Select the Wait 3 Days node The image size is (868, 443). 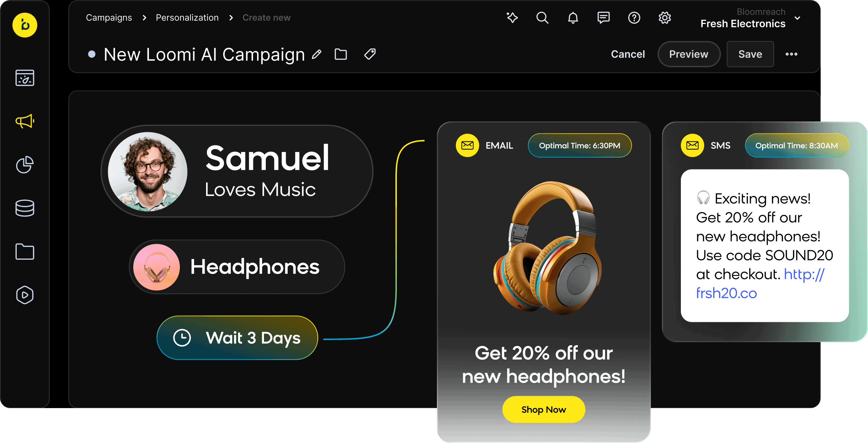point(237,338)
